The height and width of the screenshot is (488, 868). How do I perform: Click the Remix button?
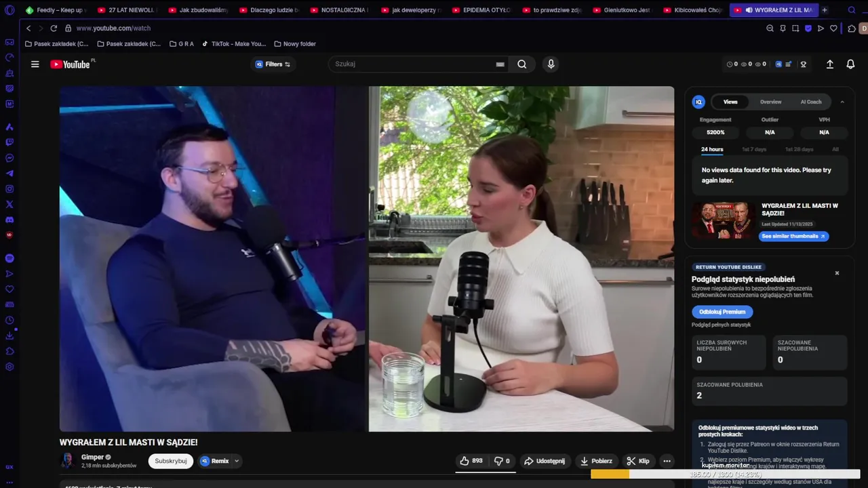pos(215,461)
